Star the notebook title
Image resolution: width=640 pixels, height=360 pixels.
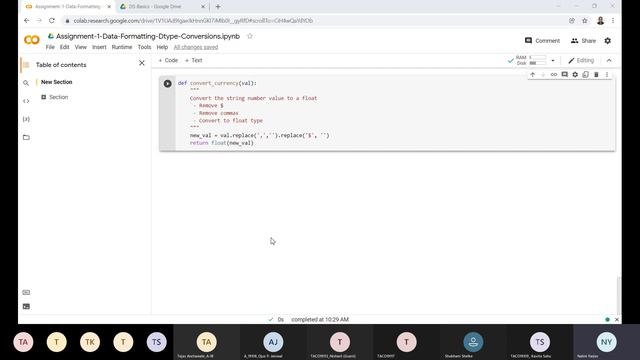(x=250, y=36)
